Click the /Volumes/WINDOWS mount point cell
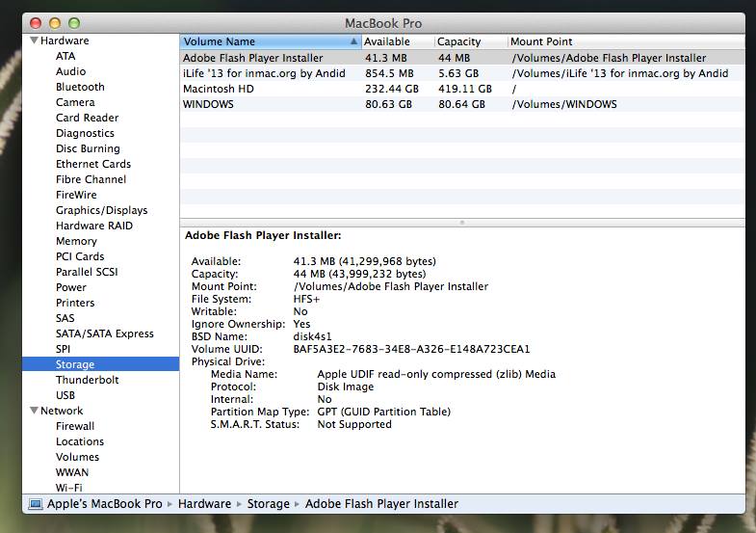The height and width of the screenshot is (533, 756). coord(564,104)
